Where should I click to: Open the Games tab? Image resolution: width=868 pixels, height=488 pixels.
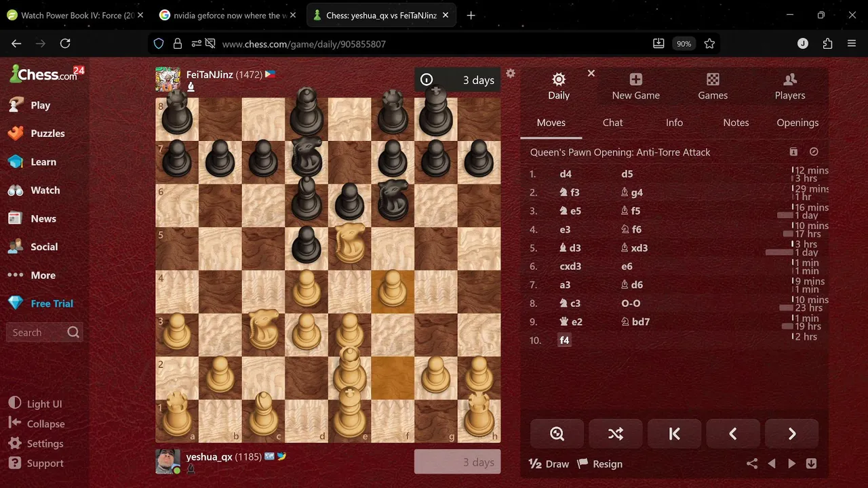[x=713, y=86]
